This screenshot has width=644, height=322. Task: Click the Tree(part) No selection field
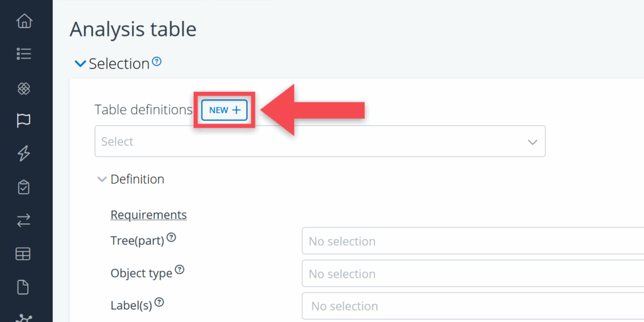pyautogui.click(x=472, y=241)
